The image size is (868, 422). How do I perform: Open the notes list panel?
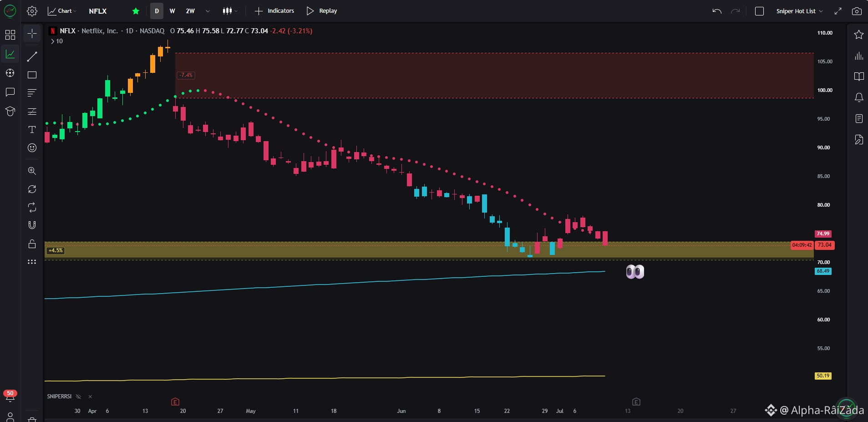pyautogui.click(x=859, y=118)
